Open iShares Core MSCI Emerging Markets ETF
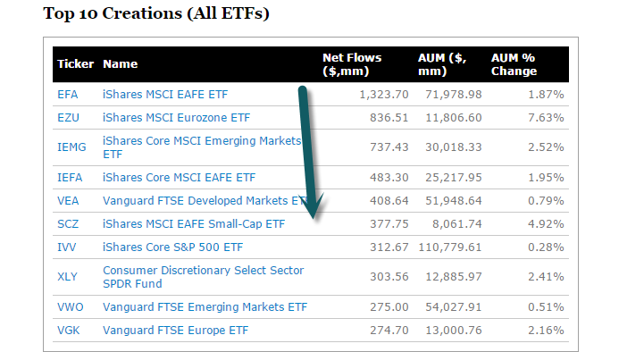Viewport: 644px width, 352px height. click(202, 147)
